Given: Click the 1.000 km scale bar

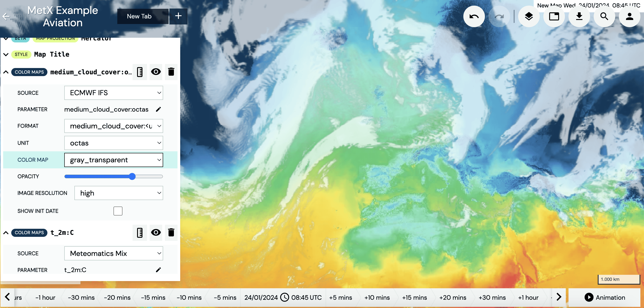Looking at the screenshot, I should (x=619, y=279).
